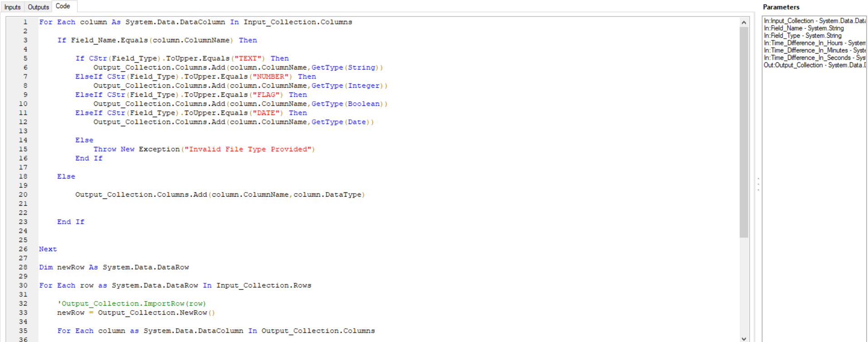Select In:Time_Difference_In_Minutes parameter entry
868x342 pixels.
(x=814, y=50)
